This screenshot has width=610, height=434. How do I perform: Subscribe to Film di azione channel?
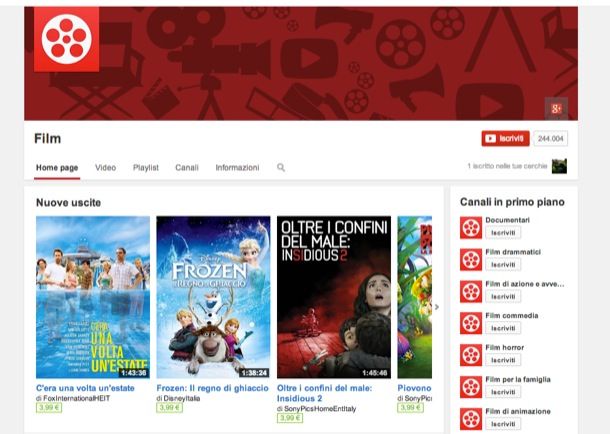[x=503, y=296]
